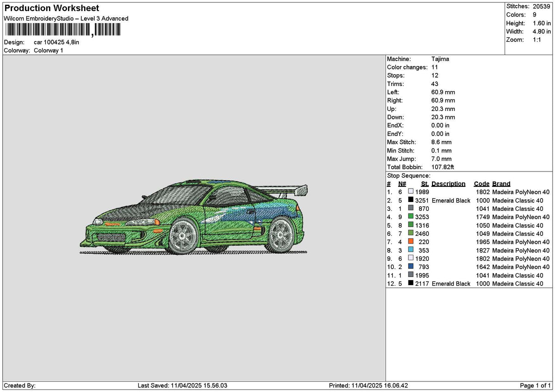Select Emerald Black description in stop row 2
The width and height of the screenshot is (555, 392).
(451, 200)
